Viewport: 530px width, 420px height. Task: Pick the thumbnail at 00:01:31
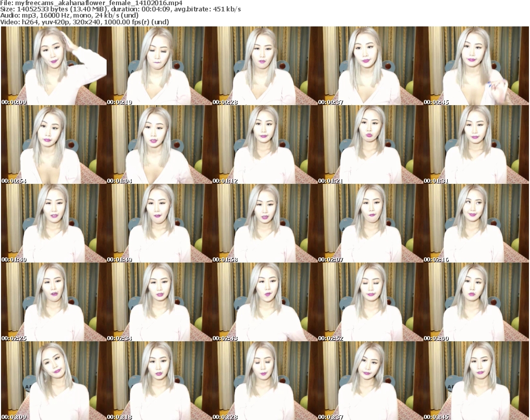(476, 144)
